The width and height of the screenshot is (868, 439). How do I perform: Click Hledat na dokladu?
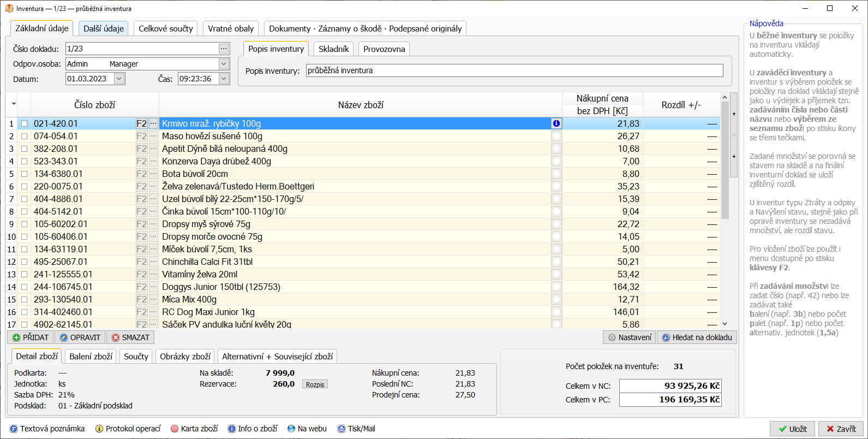point(697,337)
